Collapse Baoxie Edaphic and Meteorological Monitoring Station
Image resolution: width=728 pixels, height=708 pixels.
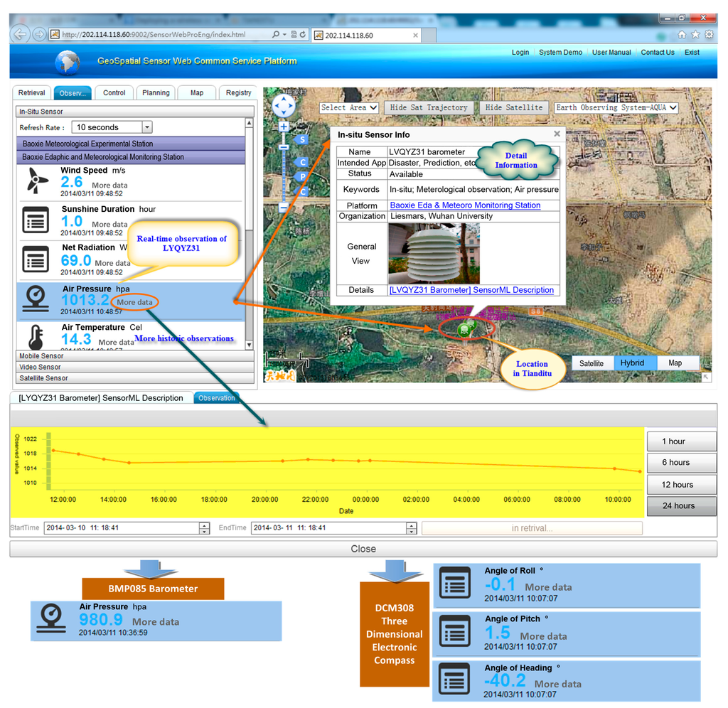131,157
